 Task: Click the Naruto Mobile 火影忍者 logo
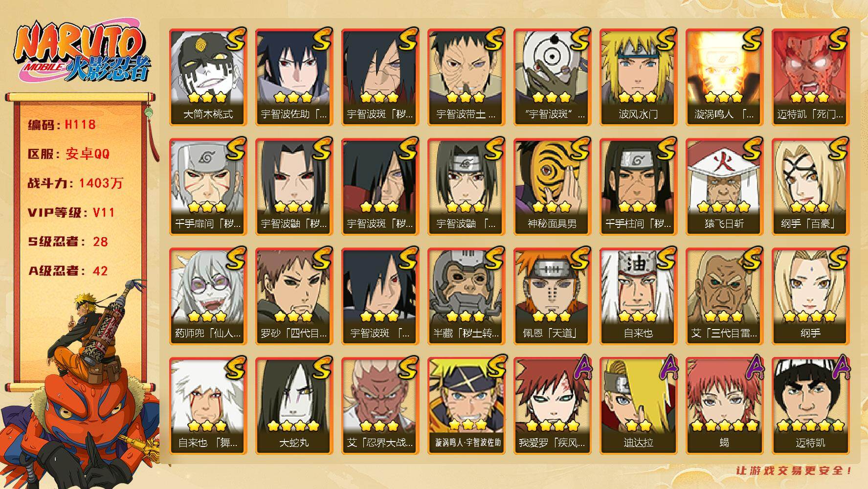click(x=82, y=52)
